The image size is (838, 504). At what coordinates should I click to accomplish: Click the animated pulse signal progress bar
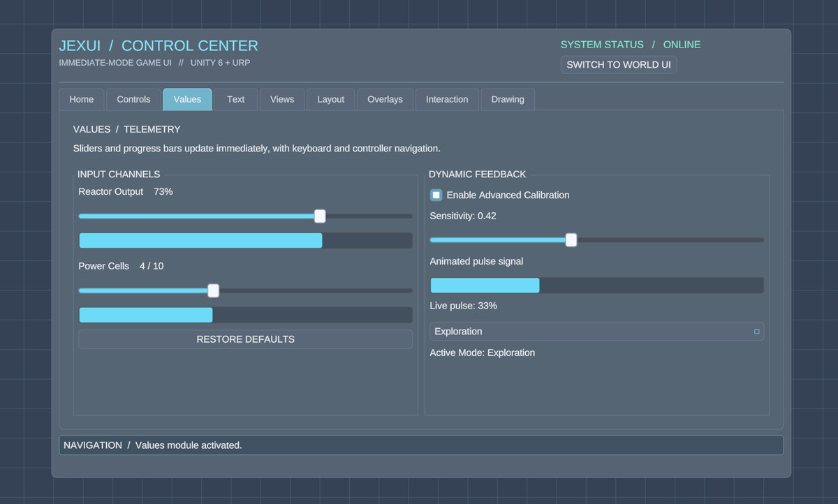(x=596, y=286)
